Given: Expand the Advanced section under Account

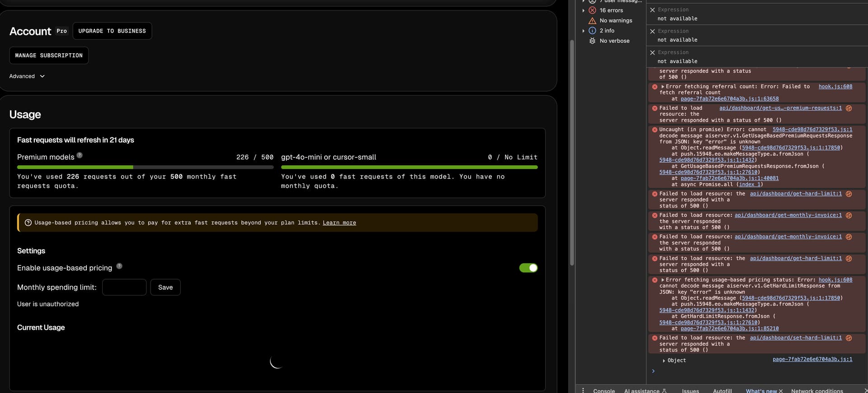Looking at the screenshot, I should (27, 76).
